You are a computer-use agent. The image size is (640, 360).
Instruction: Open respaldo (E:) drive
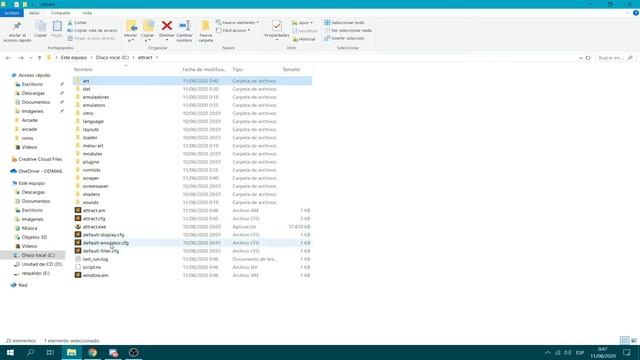[36, 273]
